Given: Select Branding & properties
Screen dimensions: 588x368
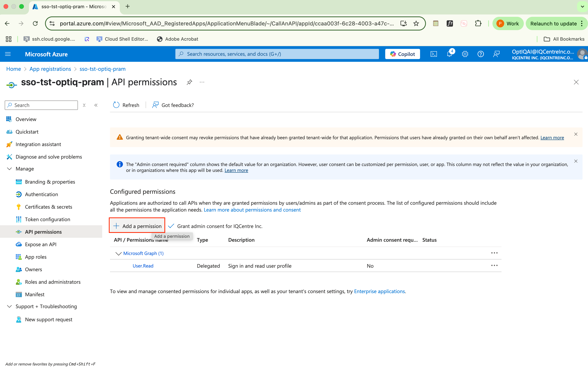Looking at the screenshot, I should coord(50,182).
